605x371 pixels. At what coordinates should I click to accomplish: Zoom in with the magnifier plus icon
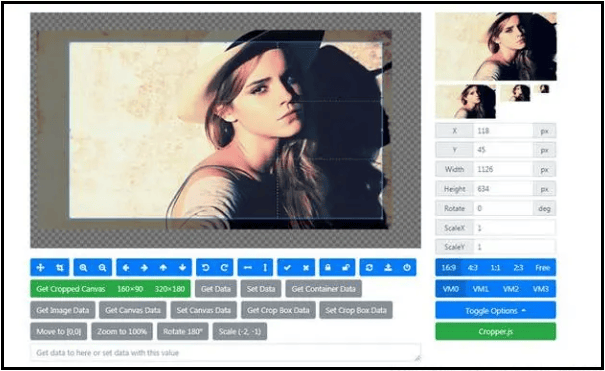[x=83, y=268]
